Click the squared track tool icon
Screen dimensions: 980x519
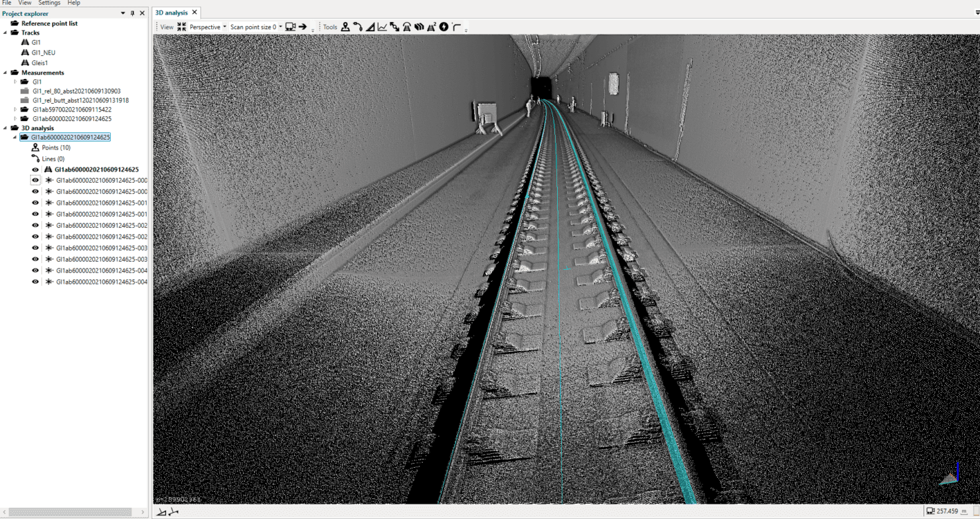[x=432, y=27]
